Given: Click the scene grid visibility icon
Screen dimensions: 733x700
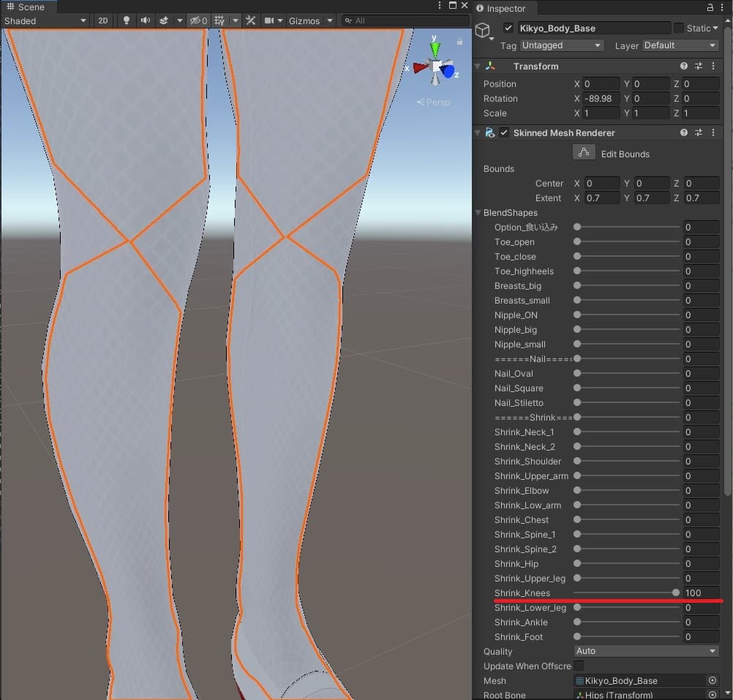Looking at the screenshot, I should [x=219, y=20].
